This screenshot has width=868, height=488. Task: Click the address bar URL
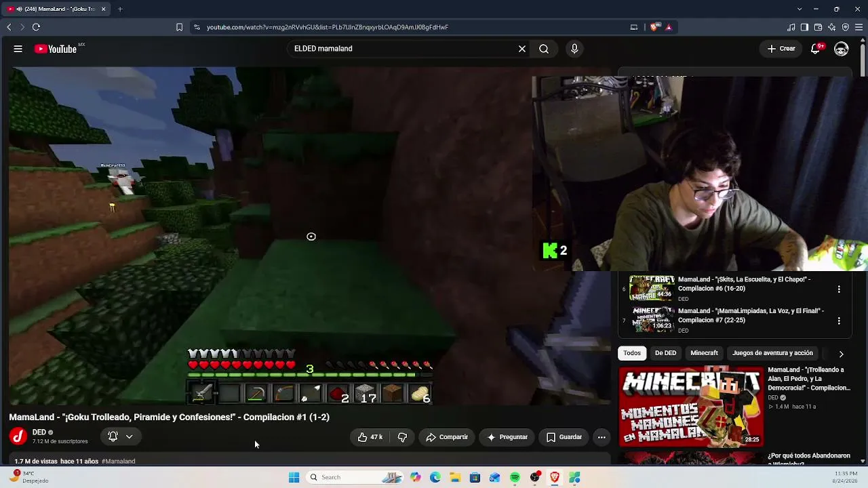tap(328, 27)
